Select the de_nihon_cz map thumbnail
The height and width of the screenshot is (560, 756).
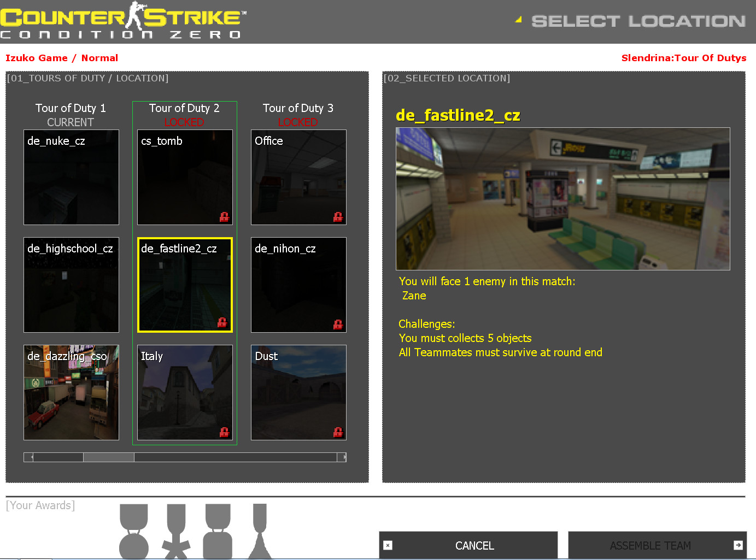pos(298,285)
